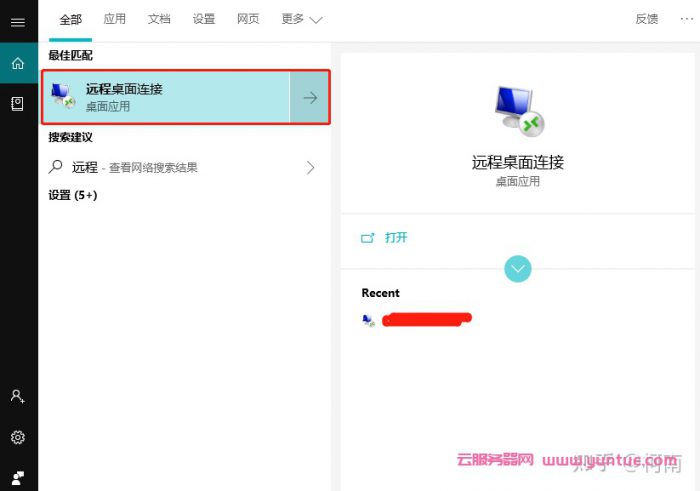Click the Home icon in left sidebar
The width and height of the screenshot is (700, 491).
[x=17, y=64]
